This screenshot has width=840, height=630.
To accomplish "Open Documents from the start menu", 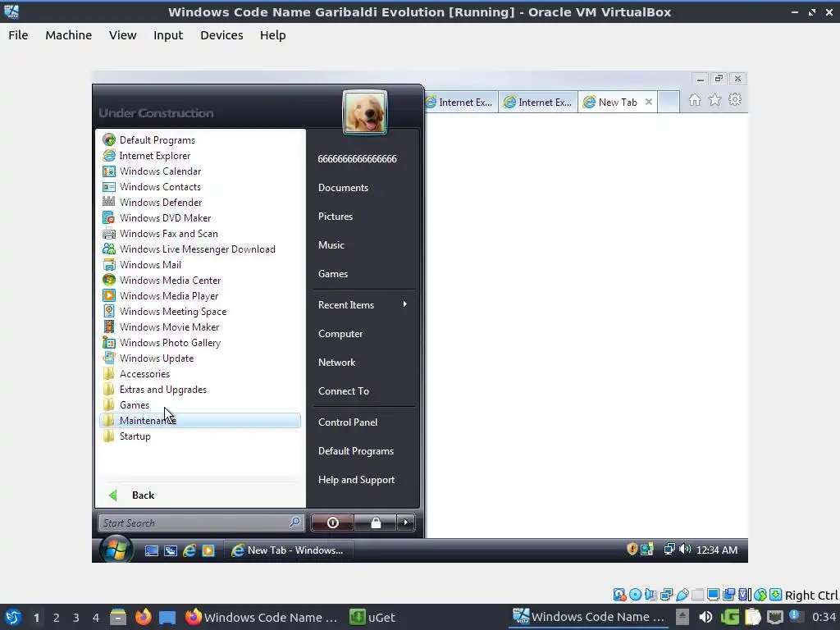I will pyautogui.click(x=344, y=188).
